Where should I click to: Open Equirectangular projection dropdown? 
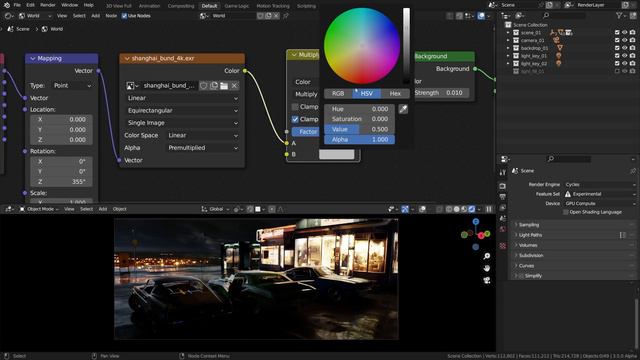182,111
